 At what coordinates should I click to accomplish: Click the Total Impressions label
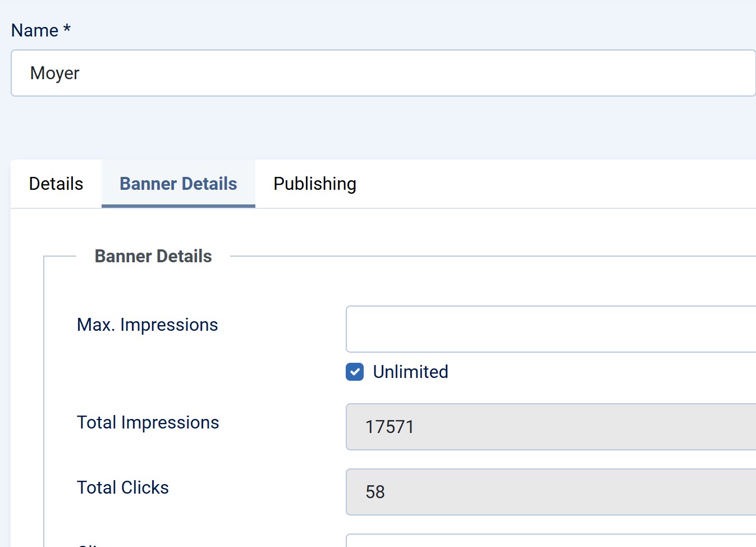tap(148, 422)
